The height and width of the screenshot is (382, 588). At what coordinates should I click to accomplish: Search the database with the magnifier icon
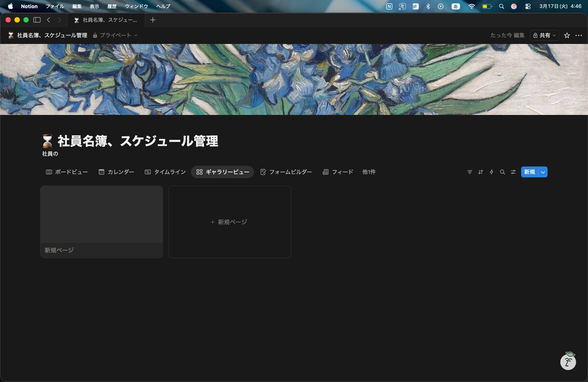tap(502, 172)
